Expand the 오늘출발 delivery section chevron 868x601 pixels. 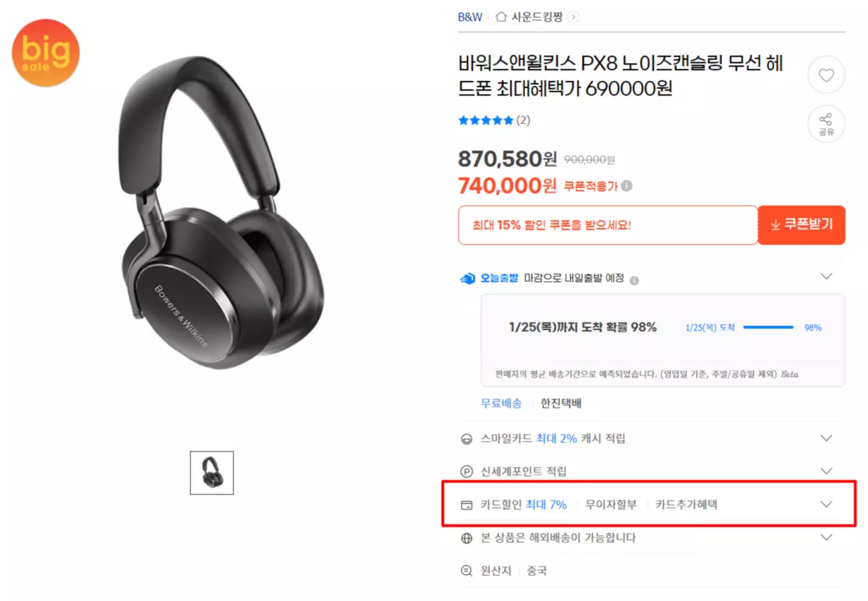pyautogui.click(x=826, y=276)
